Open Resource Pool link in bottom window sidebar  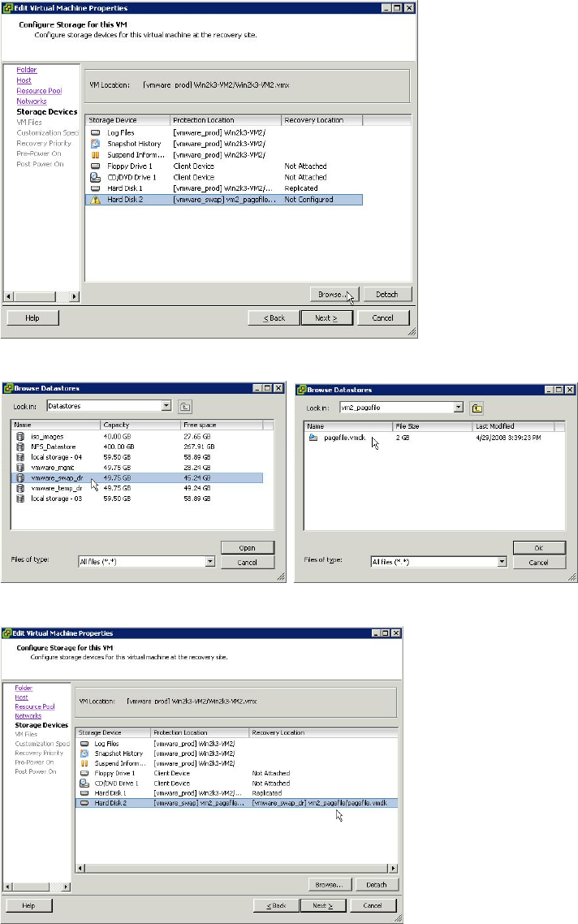point(35,706)
